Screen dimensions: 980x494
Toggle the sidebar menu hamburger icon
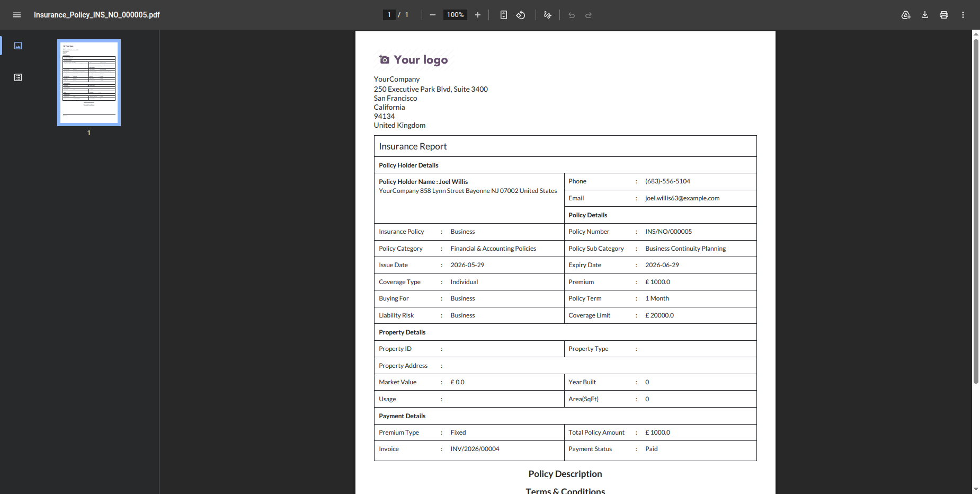17,15
